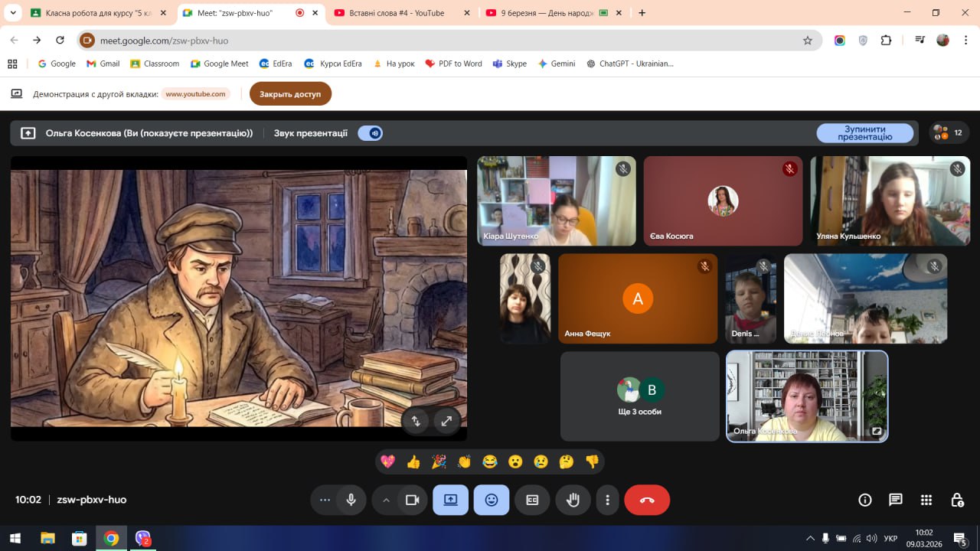Click the Закрыть доступ button
This screenshot has width=980, height=551.
pos(290,94)
